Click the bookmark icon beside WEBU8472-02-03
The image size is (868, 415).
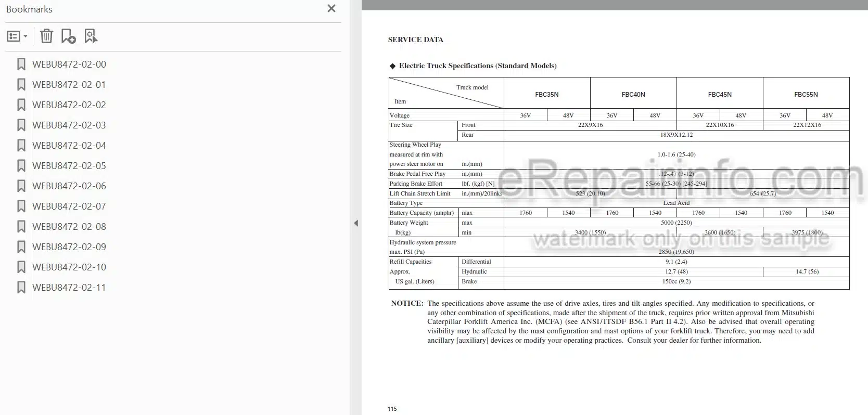point(21,125)
